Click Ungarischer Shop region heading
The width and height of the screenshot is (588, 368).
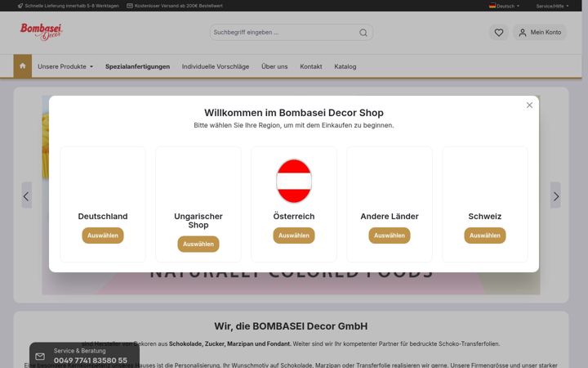point(198,221)
